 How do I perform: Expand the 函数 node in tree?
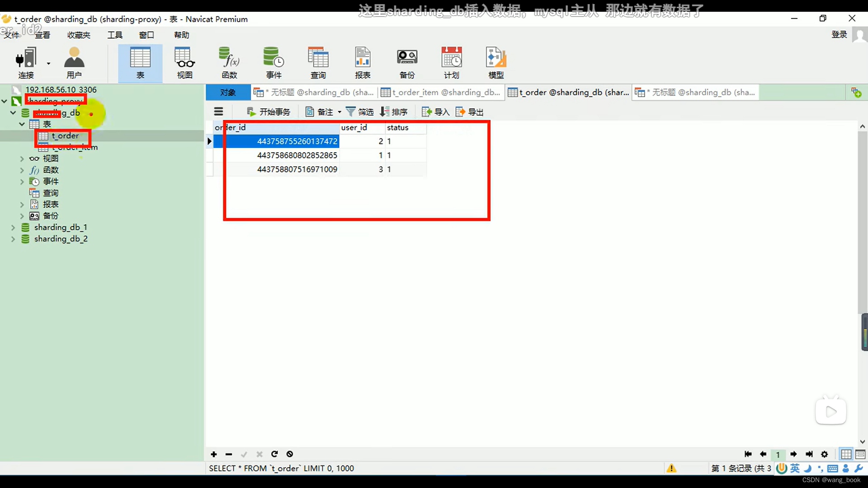[x=22, y=170]
